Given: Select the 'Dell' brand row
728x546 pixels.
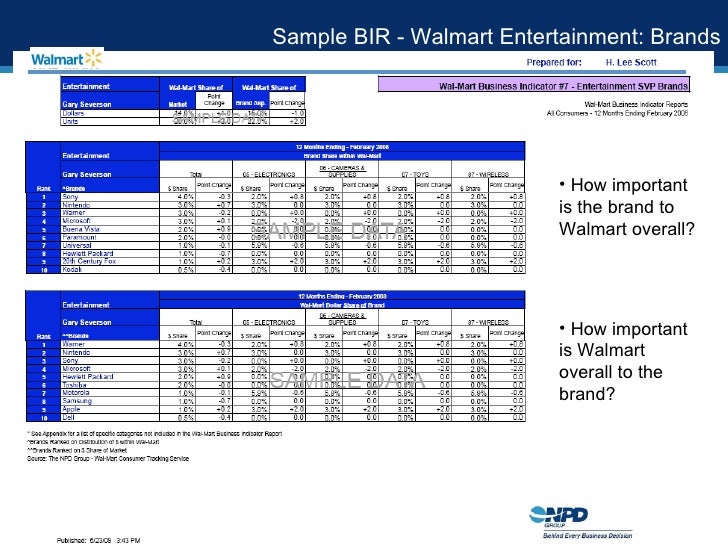Looking at the screenshot, I should 276,417.
